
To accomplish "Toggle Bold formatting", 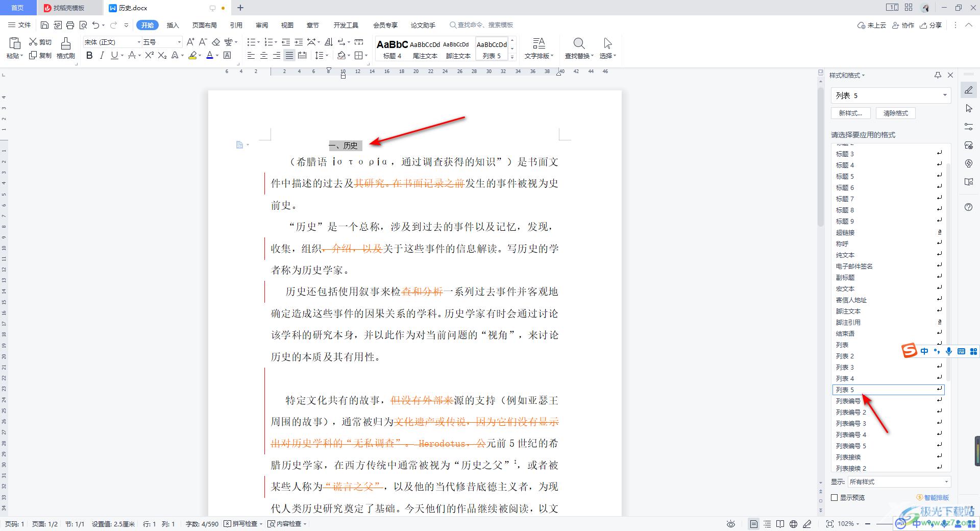I will (x=89, y=55).
